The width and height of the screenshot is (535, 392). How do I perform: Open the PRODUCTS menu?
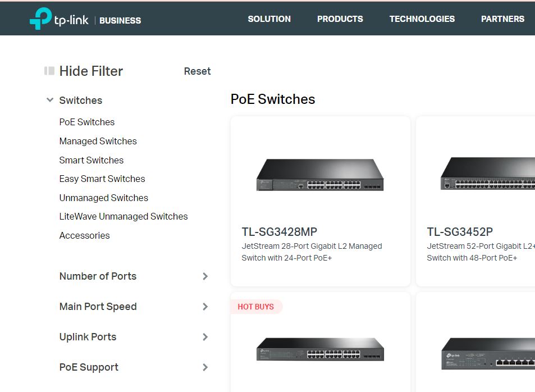click(340, 19)
